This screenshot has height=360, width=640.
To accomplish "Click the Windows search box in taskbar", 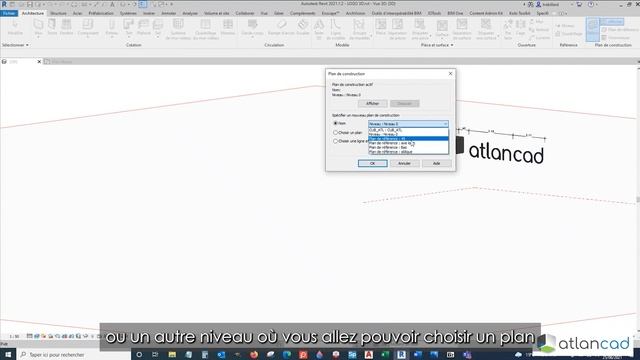I will (x=73, y=355).
